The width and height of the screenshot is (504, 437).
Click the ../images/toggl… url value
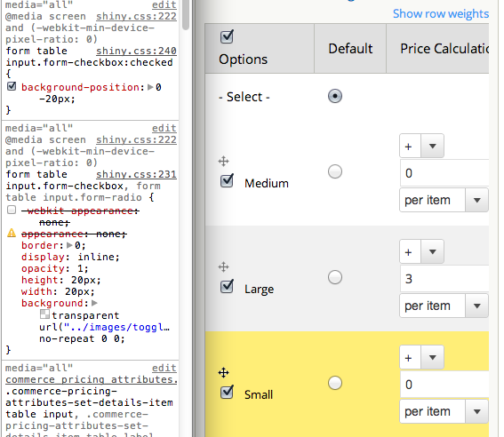click(116, 327)
